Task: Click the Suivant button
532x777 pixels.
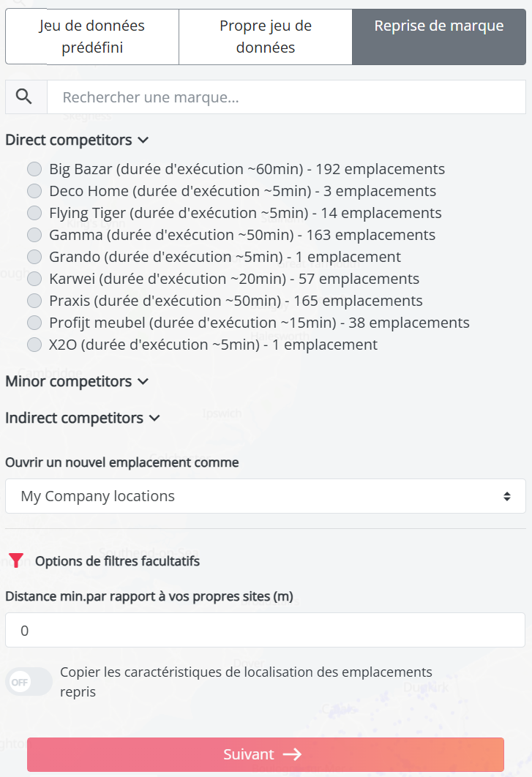Action: pos(265,754)
